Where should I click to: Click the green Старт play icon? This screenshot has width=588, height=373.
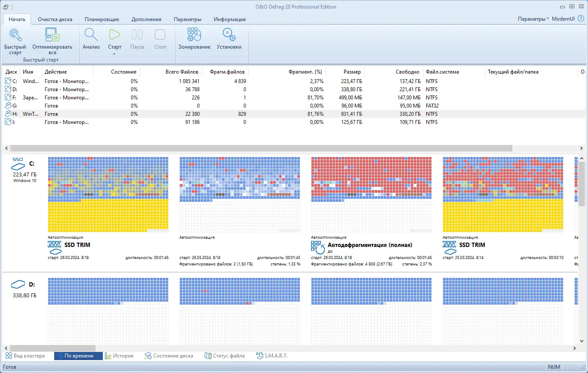click(x=114, y=35)
